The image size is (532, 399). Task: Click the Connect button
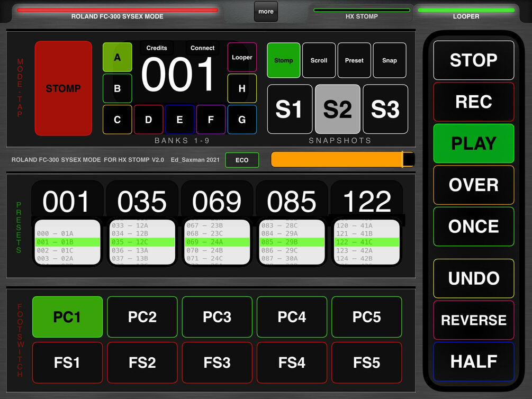coord(203,48)
